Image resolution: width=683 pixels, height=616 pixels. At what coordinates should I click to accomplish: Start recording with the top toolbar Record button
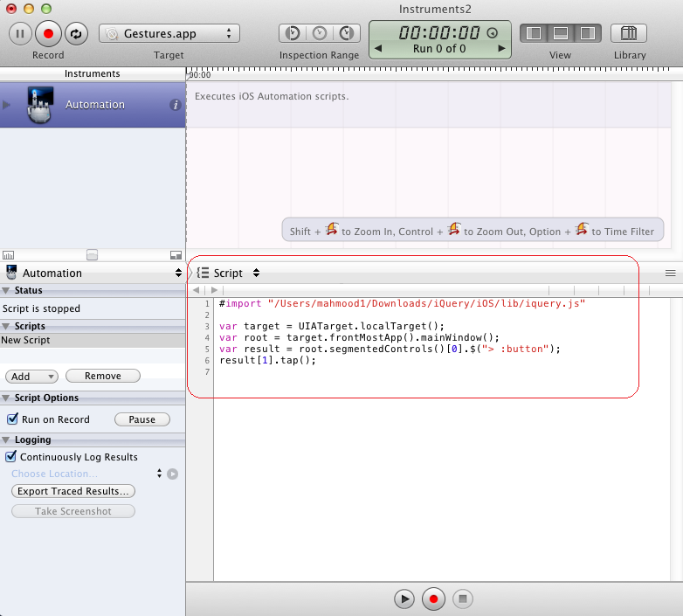[48, 33]
